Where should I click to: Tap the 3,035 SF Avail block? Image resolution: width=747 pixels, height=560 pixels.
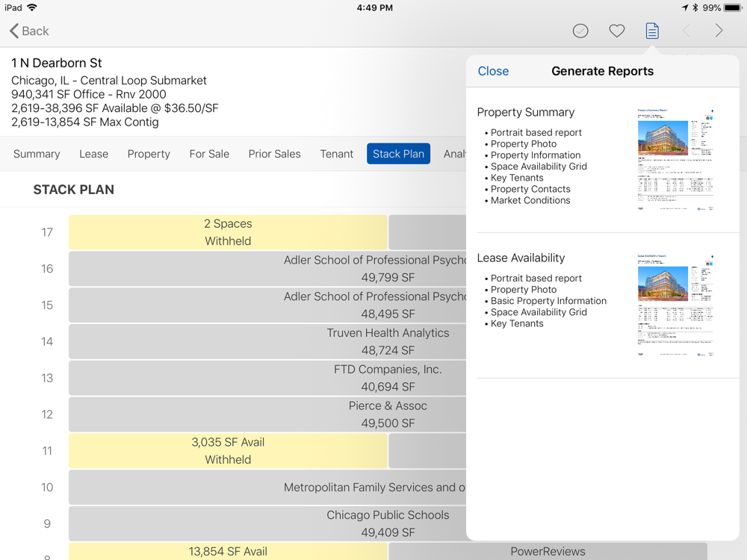(228, 451)
